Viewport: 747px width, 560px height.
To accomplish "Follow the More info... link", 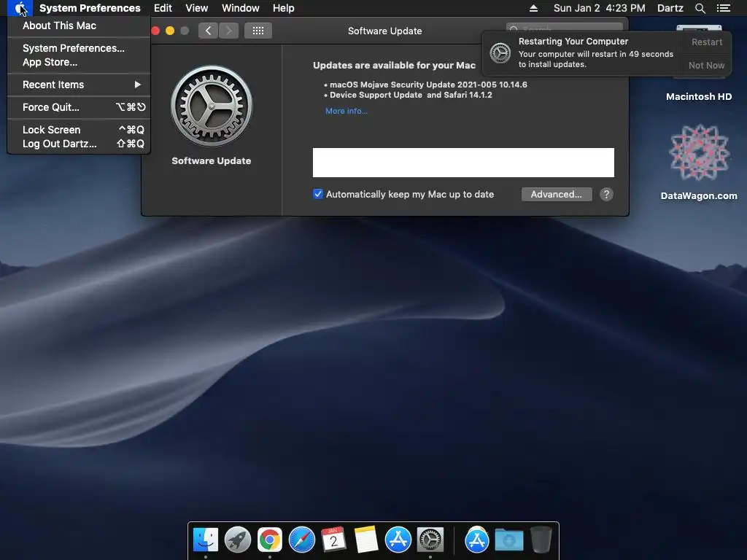I will (x=347, y=111).
